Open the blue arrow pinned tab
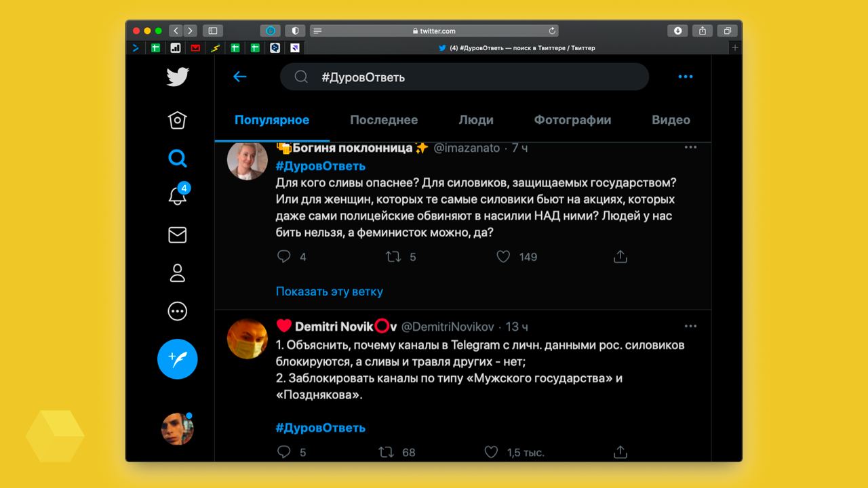This screenshot has width=868, height=488. (x=136, y=48)
